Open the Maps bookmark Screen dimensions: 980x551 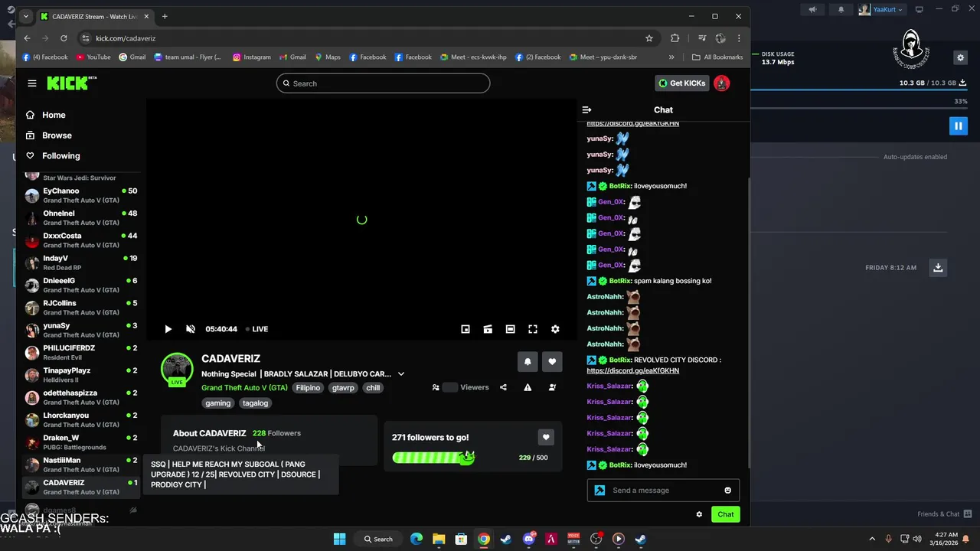point(327,57)
